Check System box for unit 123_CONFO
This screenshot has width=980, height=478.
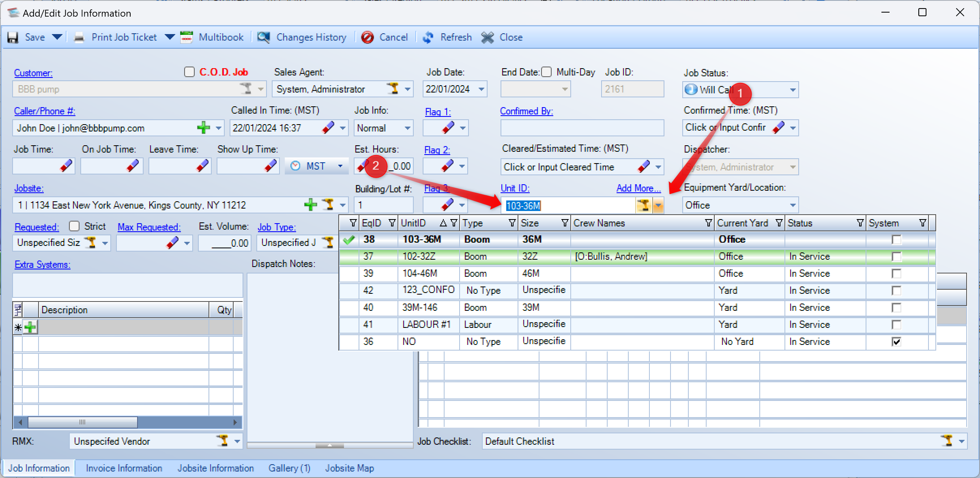tap(896, 291)
